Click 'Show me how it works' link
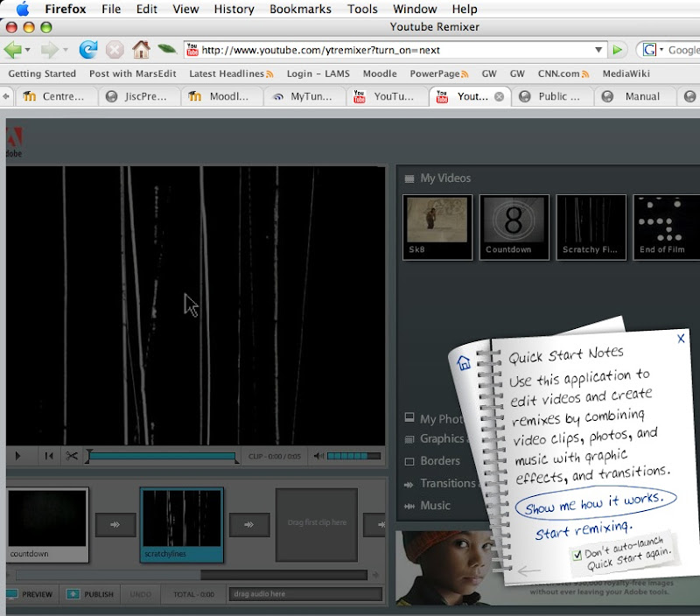Image resolution: width=700 pixels, height=616 pixels. coord(596,503)
